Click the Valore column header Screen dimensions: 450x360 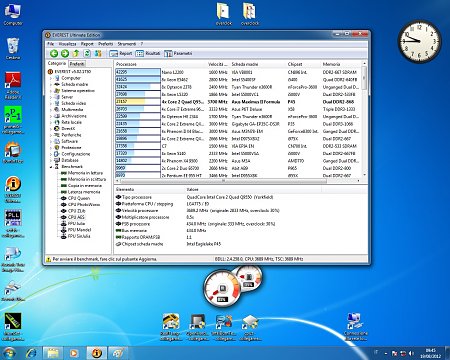point(252,189)
